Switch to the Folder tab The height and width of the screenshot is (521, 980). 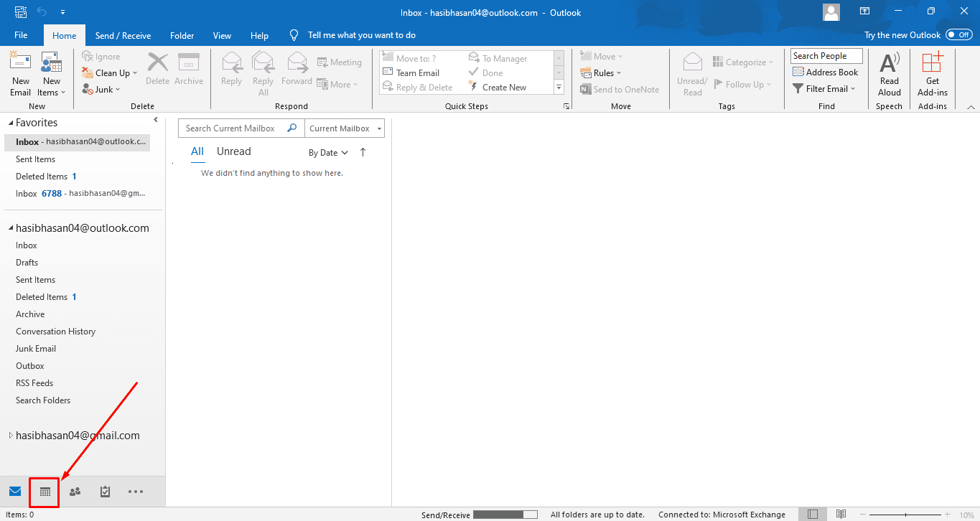pyautogui.click(x=182, y=35)
